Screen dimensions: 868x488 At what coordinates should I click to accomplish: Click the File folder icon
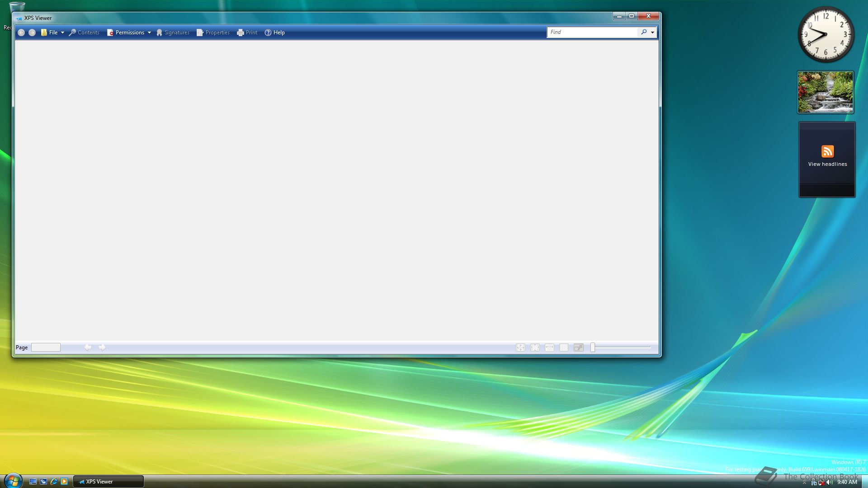(x=44, y=33)
